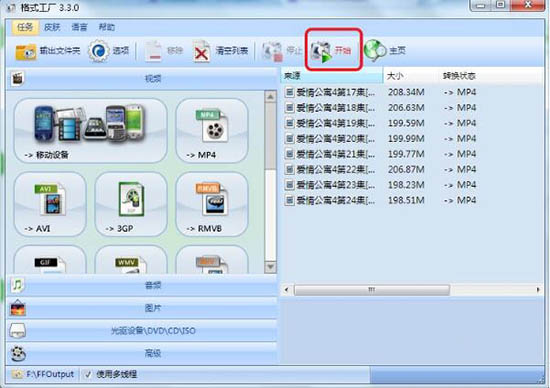550x388 pixels.
Task: Sort by the 来源 column header
Action: 332,76
